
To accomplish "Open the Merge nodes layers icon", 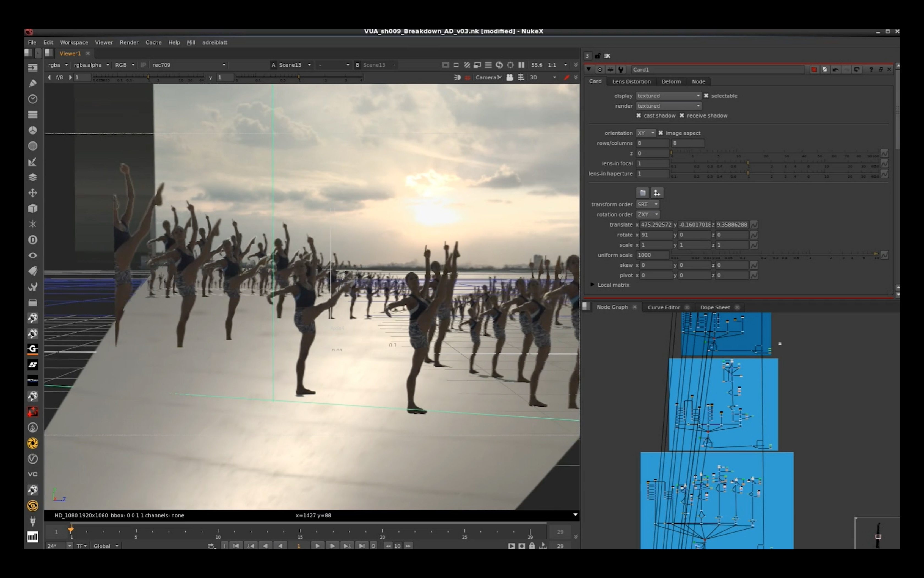I will (x=33, y=177).
